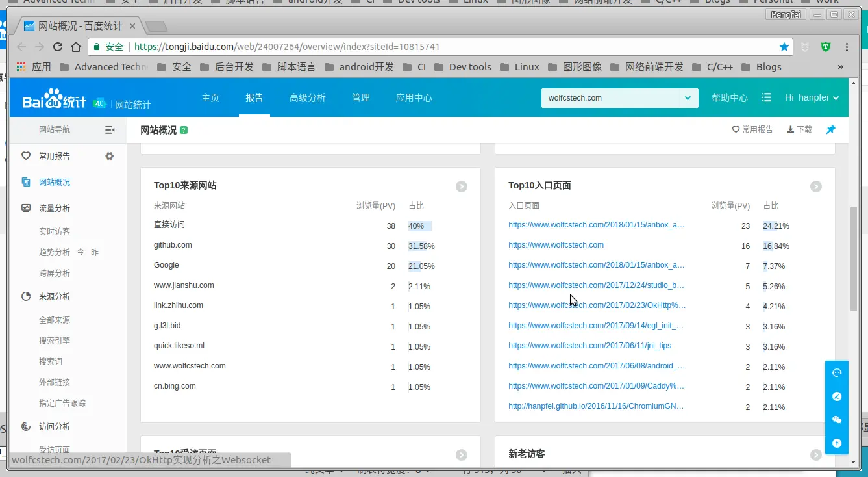Viewport: 868px width, 477px height.
Task: Expand the wolfcstech.com site dropdown arrow
Action: pos(688,98)
